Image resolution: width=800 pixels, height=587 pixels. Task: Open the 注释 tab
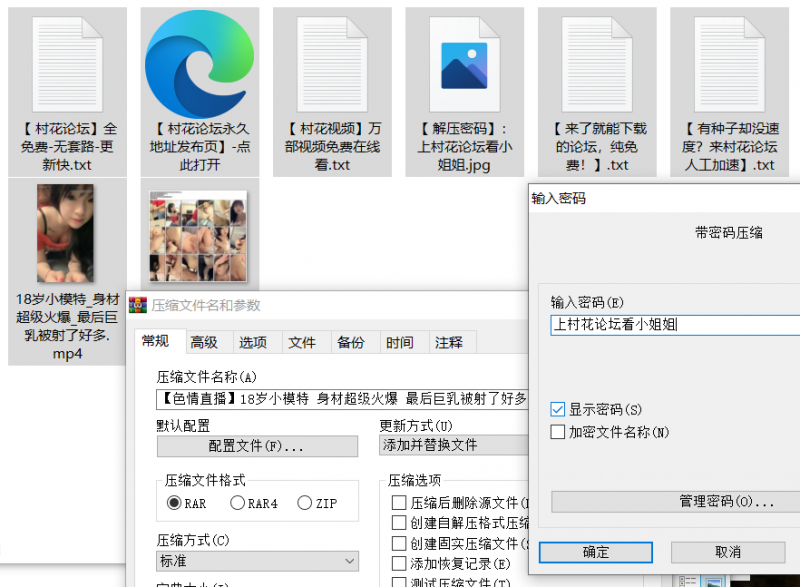448,343
